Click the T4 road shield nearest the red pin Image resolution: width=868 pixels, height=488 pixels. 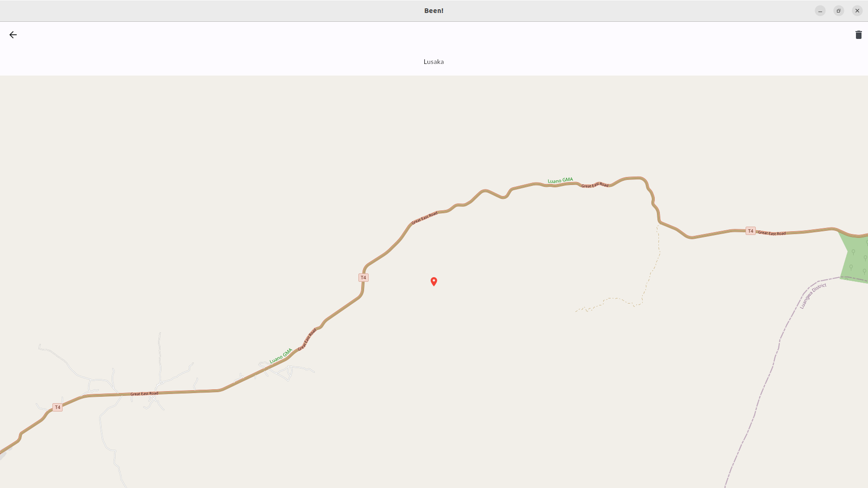click(x=364, y=278)
